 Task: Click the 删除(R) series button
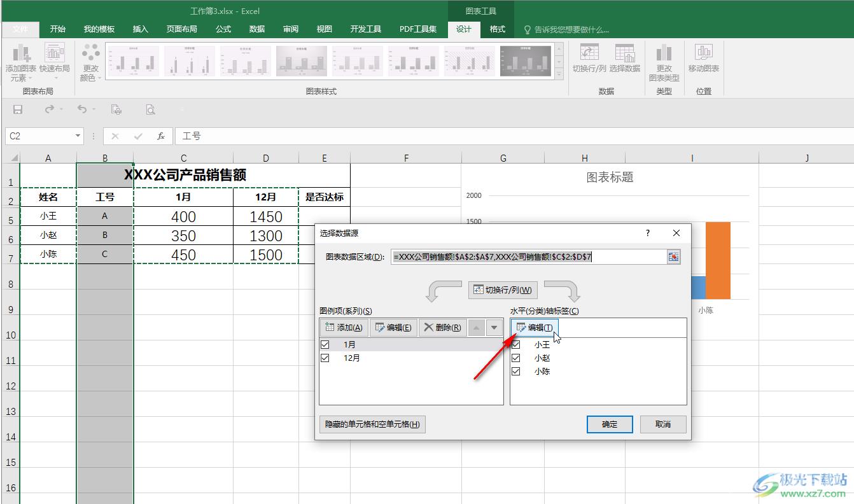443,328
